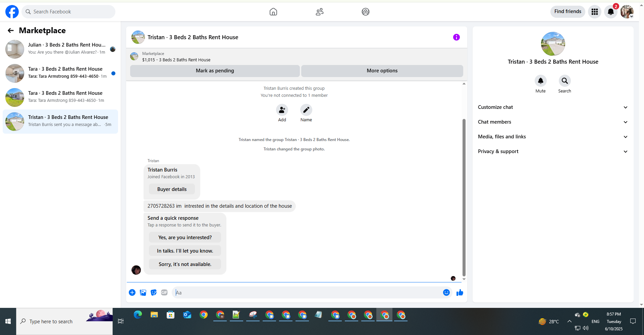Screen dimensions: 644x335
Task: Switch ENG input language indicator
Action: coord(595,321)
